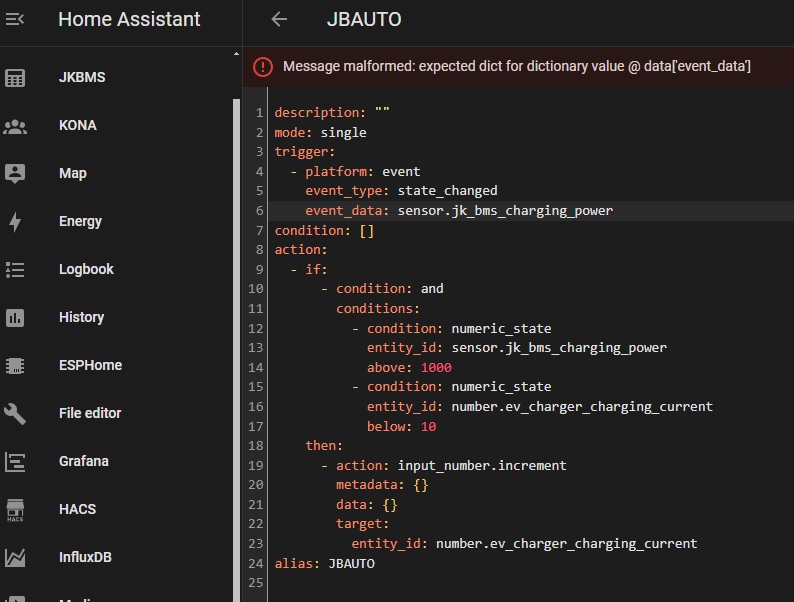794x602 pixels.
Task: Click the HACS store icon
Action: 15,509
